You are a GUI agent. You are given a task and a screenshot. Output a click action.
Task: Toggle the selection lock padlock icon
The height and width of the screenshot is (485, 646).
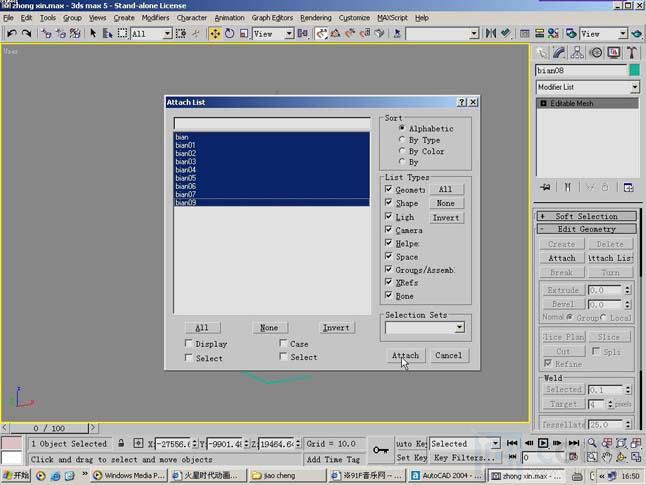tap(121, 443)
